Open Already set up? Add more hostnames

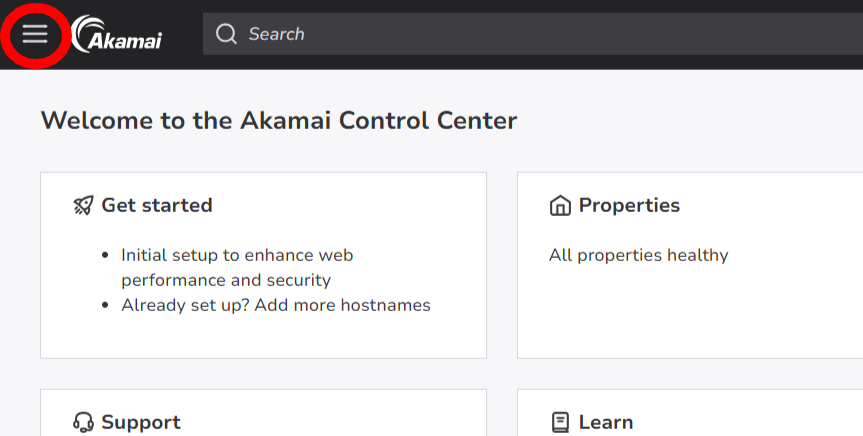tap(276, 305)
